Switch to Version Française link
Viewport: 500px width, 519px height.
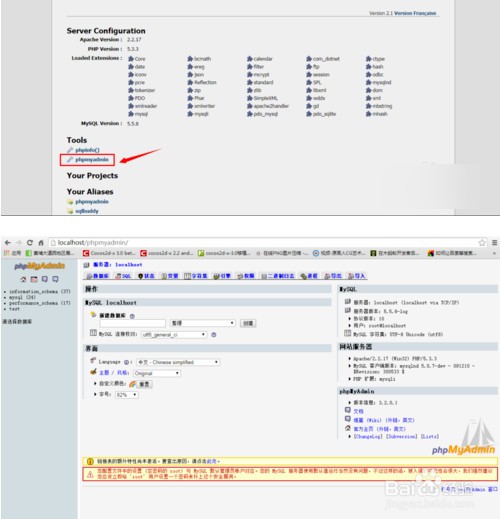[x=415, y=13]
